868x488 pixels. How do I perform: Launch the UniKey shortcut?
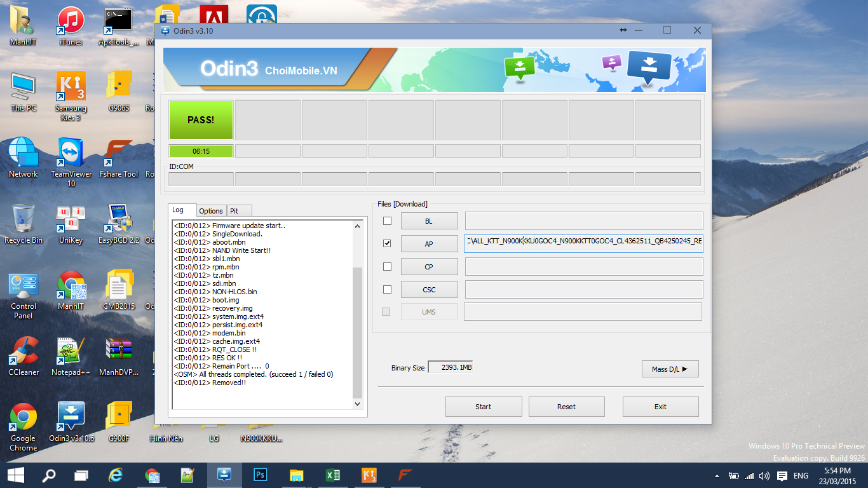[x=71, y=224]
